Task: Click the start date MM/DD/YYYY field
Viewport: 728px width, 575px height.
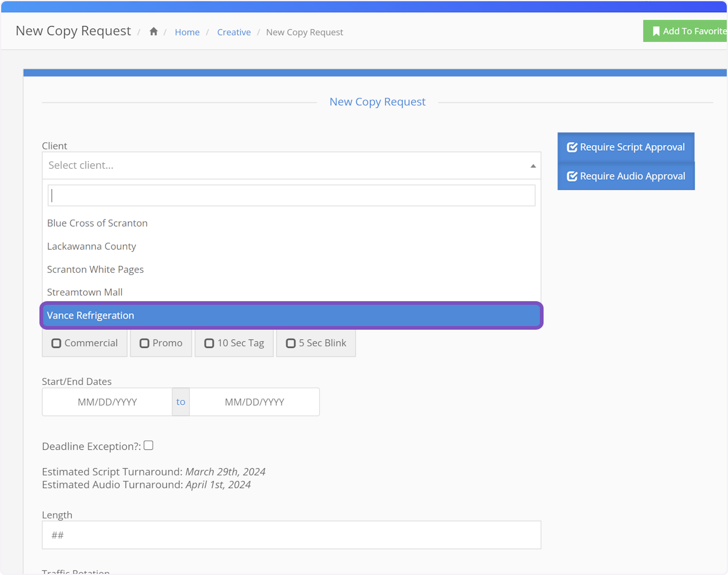Action: 107,402
